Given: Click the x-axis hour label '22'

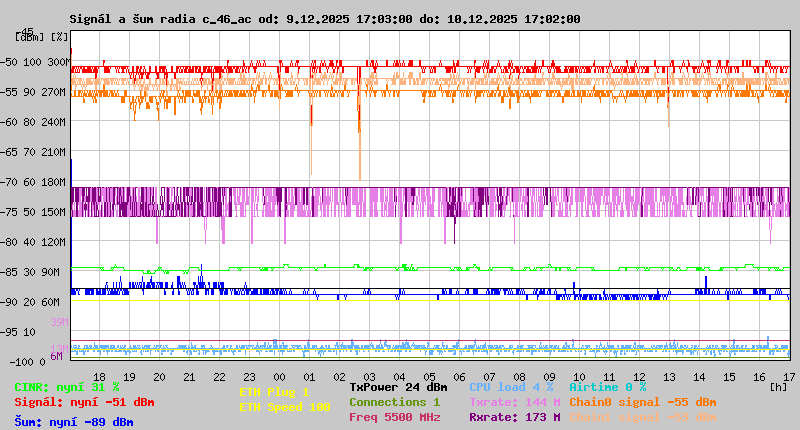Looking at the screenshot, I should pyautogui.click(x=219, y=377).
